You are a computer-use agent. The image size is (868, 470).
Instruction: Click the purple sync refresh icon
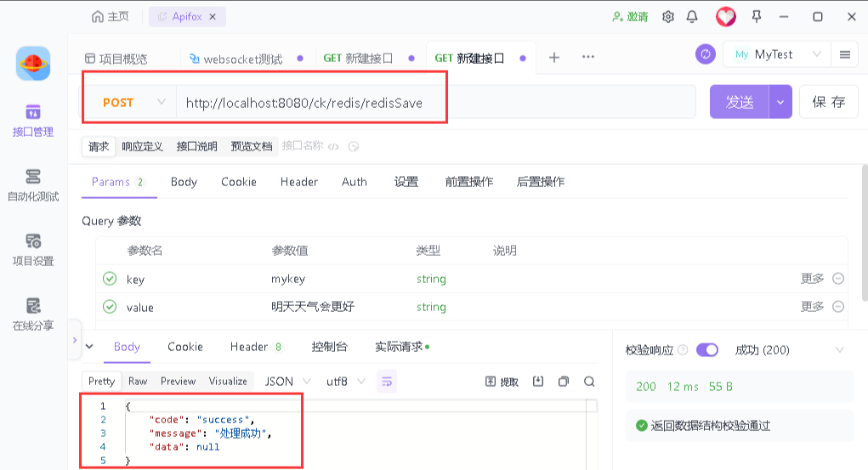(706, 54)
